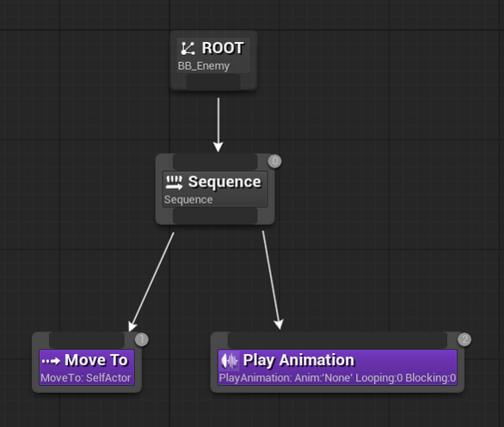Select the Sequence composite node

(215, 189)
